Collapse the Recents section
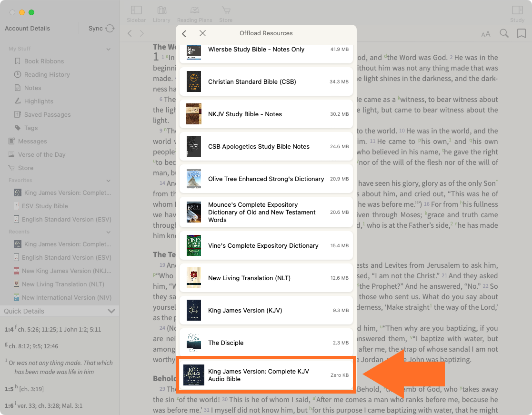This screenshot has width=532, height=415. pyautogui.click(x=109, y=232)
